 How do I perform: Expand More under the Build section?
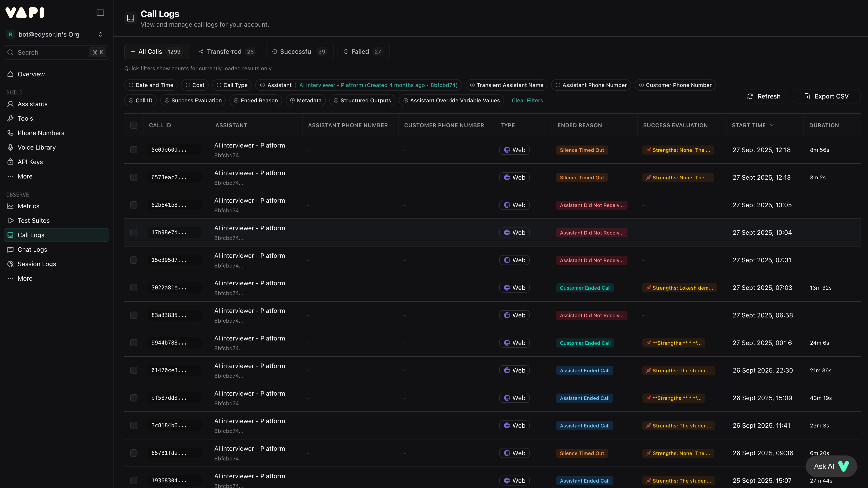pos(25,176)
